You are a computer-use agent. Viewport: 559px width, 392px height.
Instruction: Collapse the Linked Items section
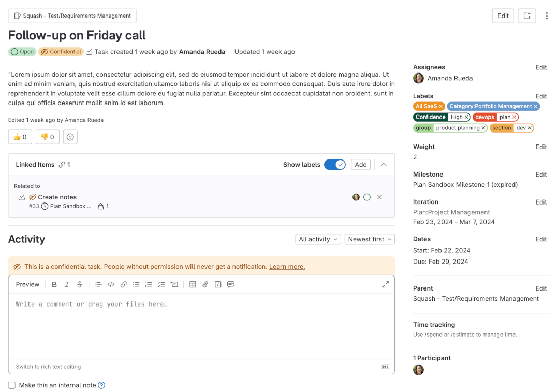(383, 164)
